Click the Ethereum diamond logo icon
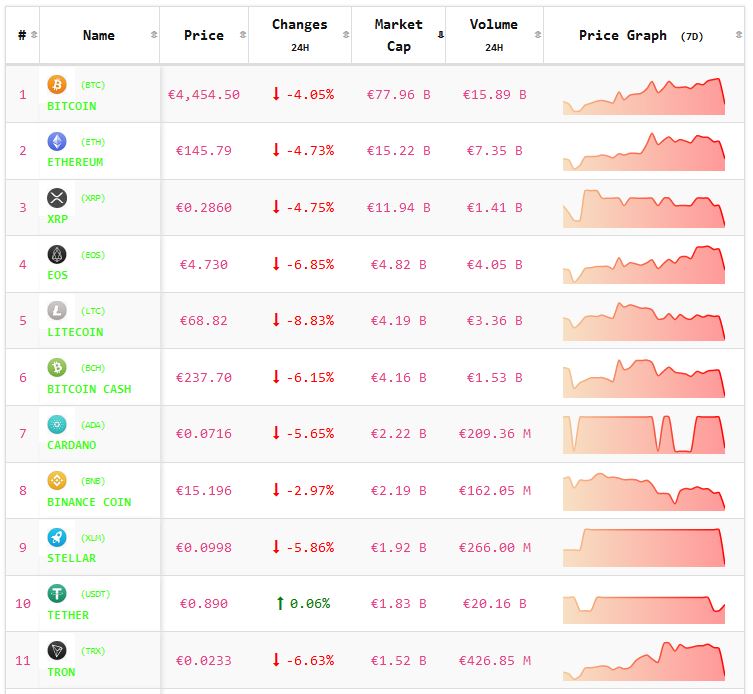Viewport: 753px width, 694px height. click(x=57, y=142)
